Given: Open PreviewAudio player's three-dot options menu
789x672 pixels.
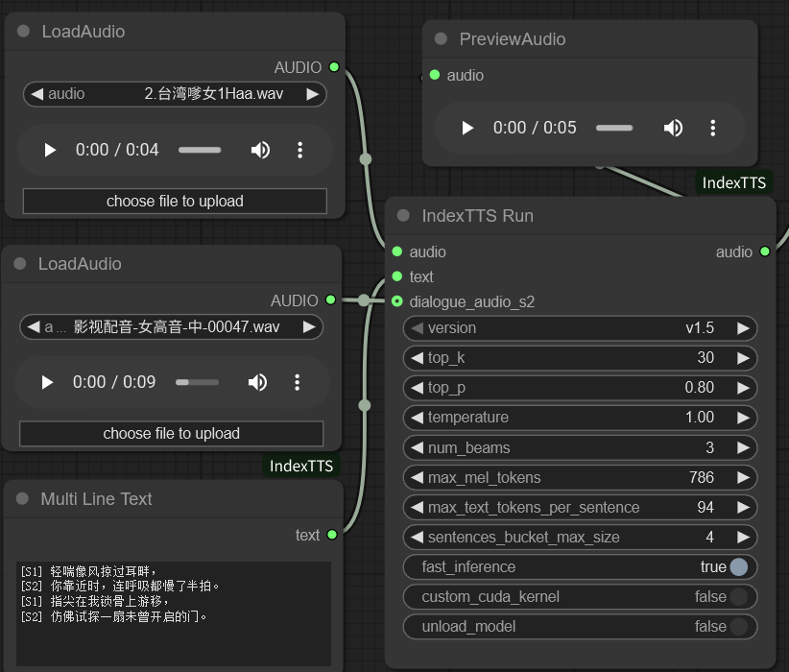Looking at the screenshot, I should (x=713, y=128).
